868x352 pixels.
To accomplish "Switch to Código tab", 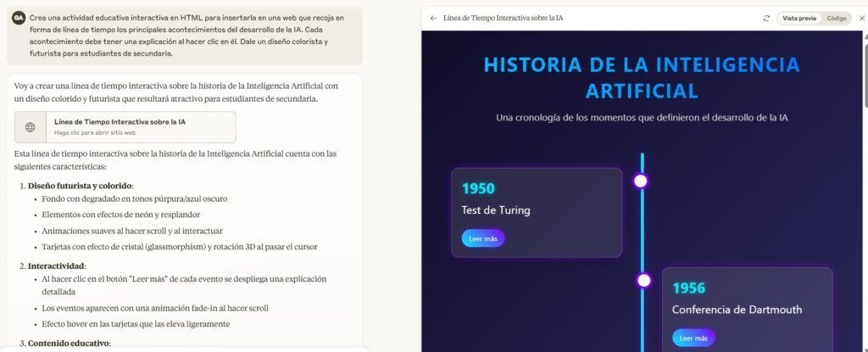I will point(836,19).
